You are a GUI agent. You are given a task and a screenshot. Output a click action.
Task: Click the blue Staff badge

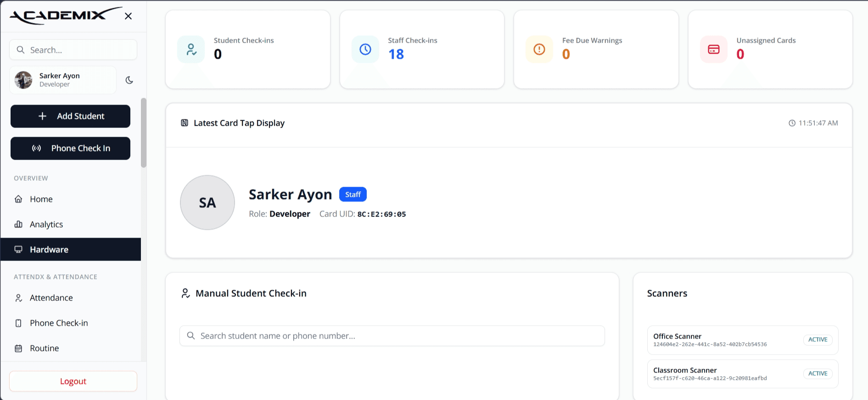pos(353,194)
